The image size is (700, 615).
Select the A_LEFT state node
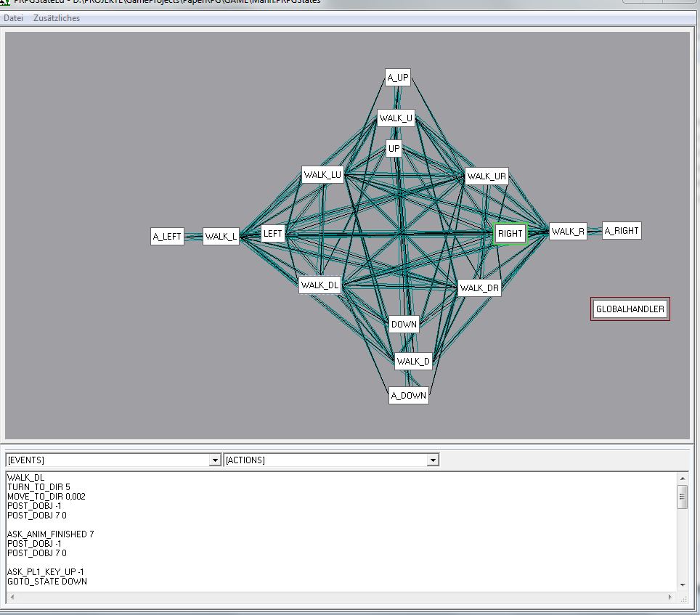pyautogui.click(x=167, y=237)
